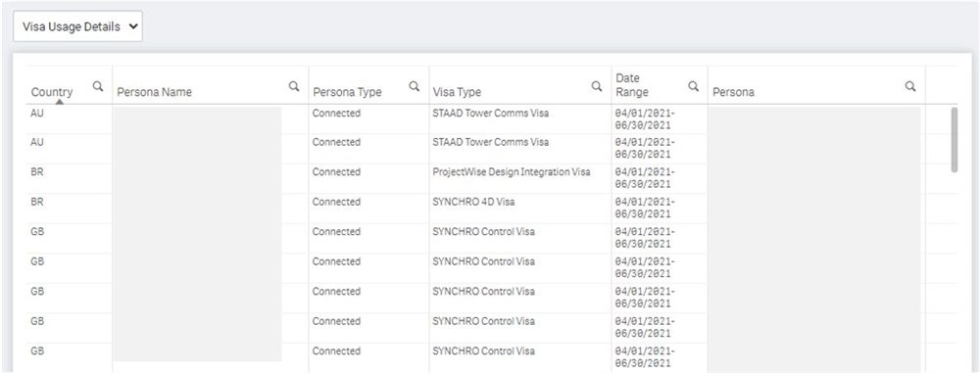The width and height of the screenshot is (980, 373).
Task: Sort by the Persona column header
Action: (733, 92)
